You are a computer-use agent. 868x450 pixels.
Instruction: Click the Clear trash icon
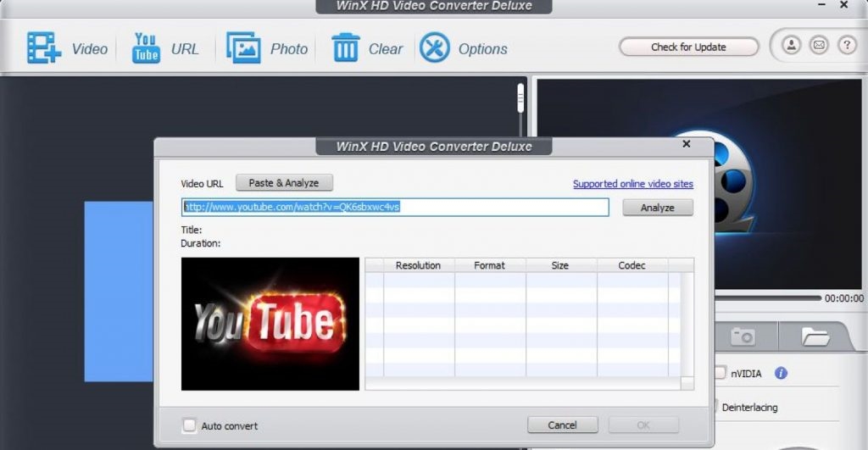click(x=346, y=47)
